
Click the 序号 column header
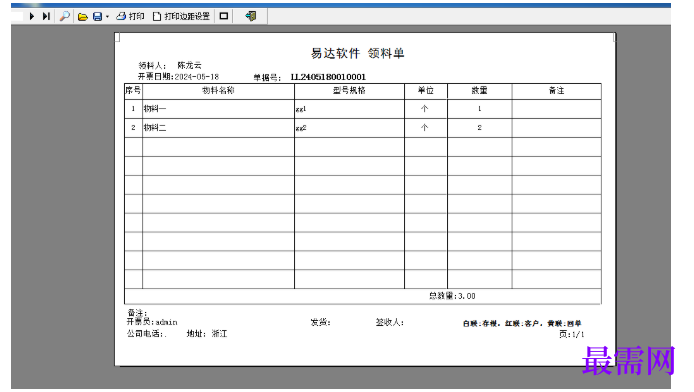click(x=133, y=91)
